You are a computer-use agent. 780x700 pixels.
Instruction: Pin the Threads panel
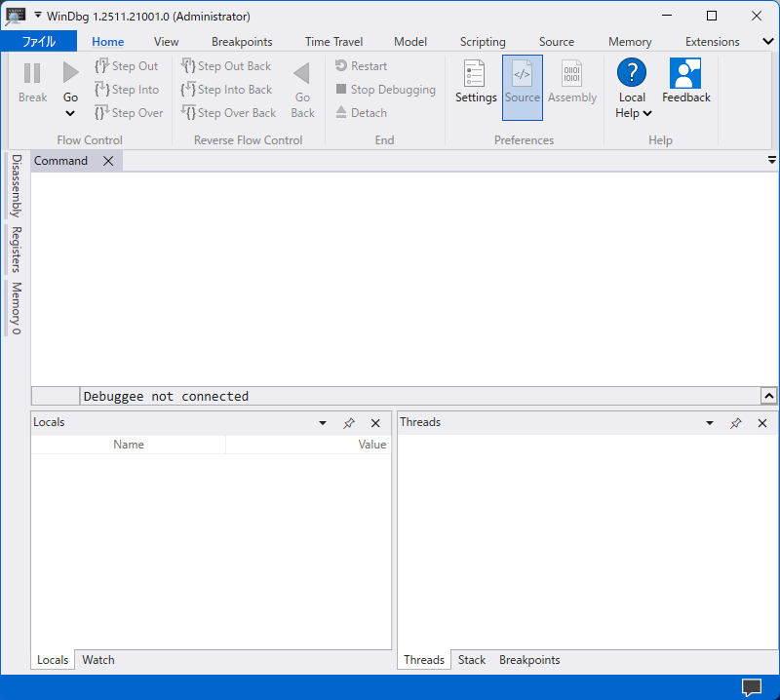(736, 423)
